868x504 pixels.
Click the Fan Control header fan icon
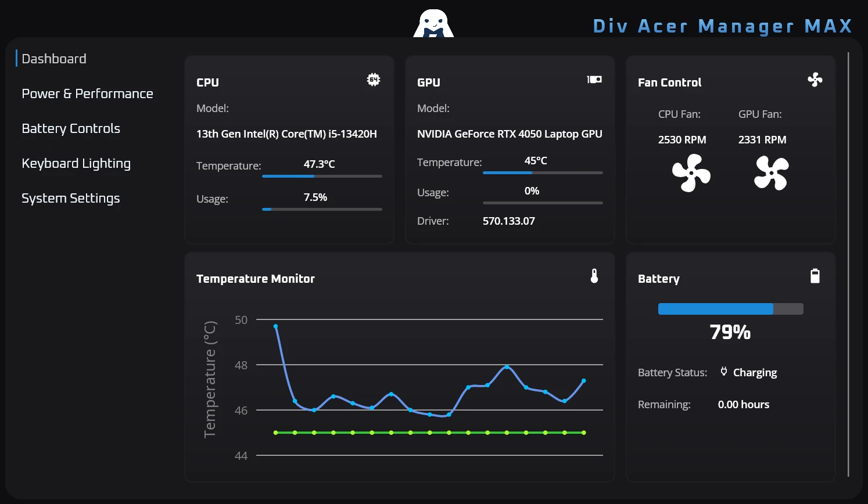click(x=815, y=80)
